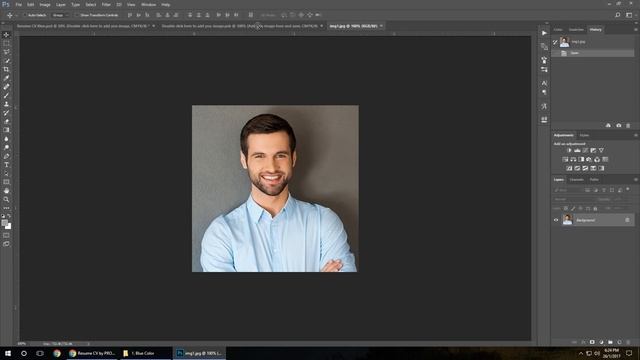
Task: Select the Rectangular Marquee tool
Action: click(x=6, y=43)
